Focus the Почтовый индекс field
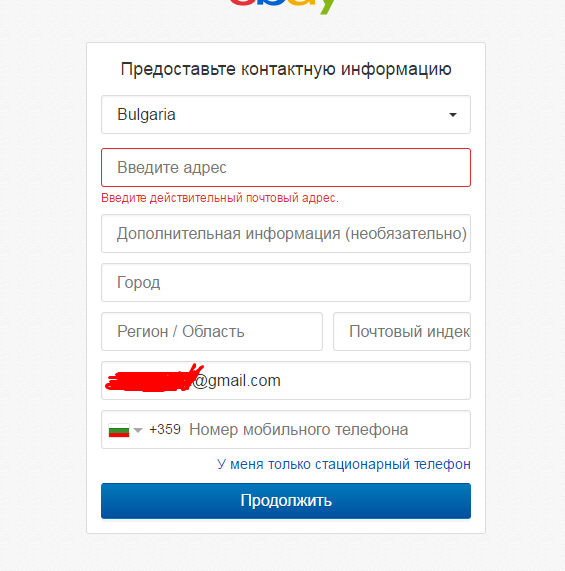 [x=402, y=332]
